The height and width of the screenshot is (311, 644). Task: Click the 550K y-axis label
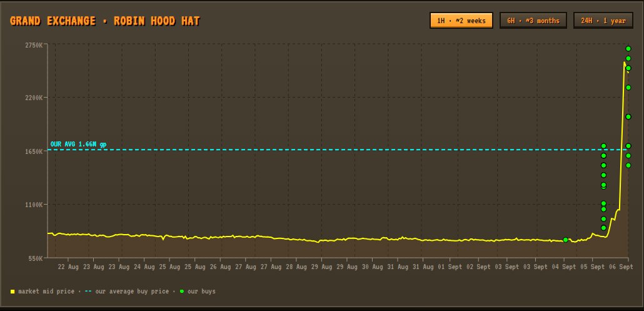pos(36,258)
